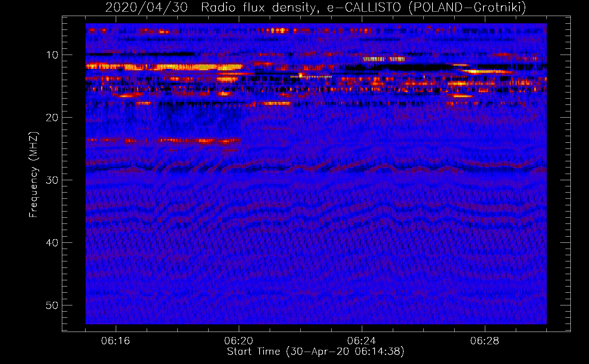The width and height of the screenshot is (589, 364).
Task: Click the 06:20 time tick label
Action: click(238, 341)
